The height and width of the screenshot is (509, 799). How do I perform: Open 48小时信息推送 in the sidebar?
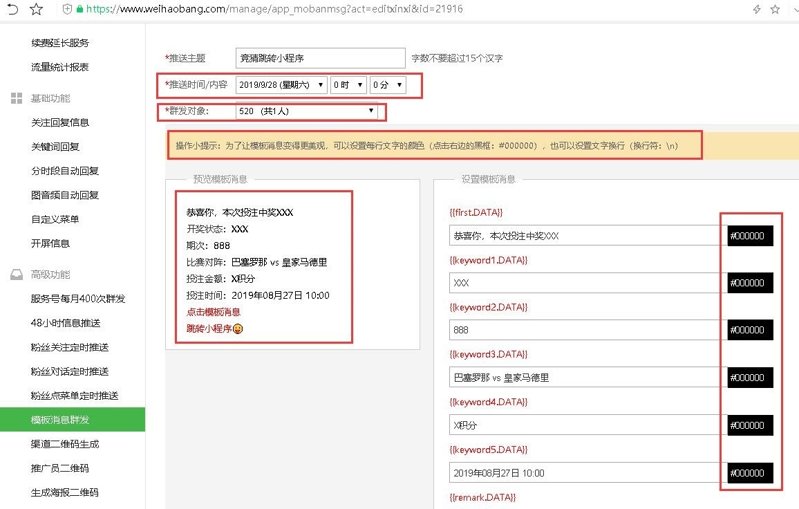65,323
